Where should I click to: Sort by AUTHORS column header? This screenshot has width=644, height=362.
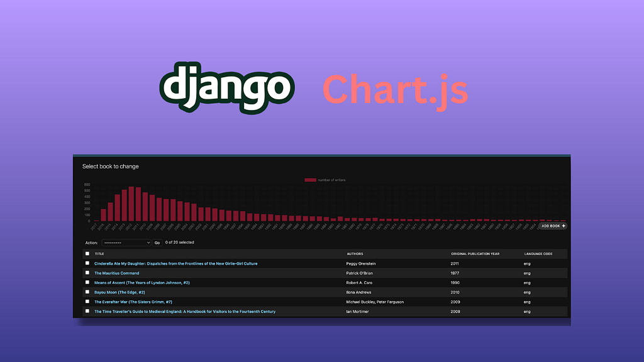355,254
